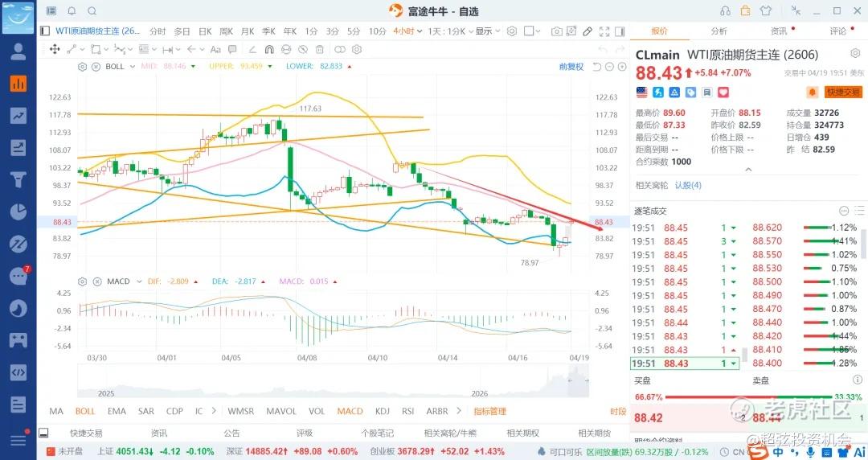Select the move cross-arrows drawing tool

tap(55, 49)
